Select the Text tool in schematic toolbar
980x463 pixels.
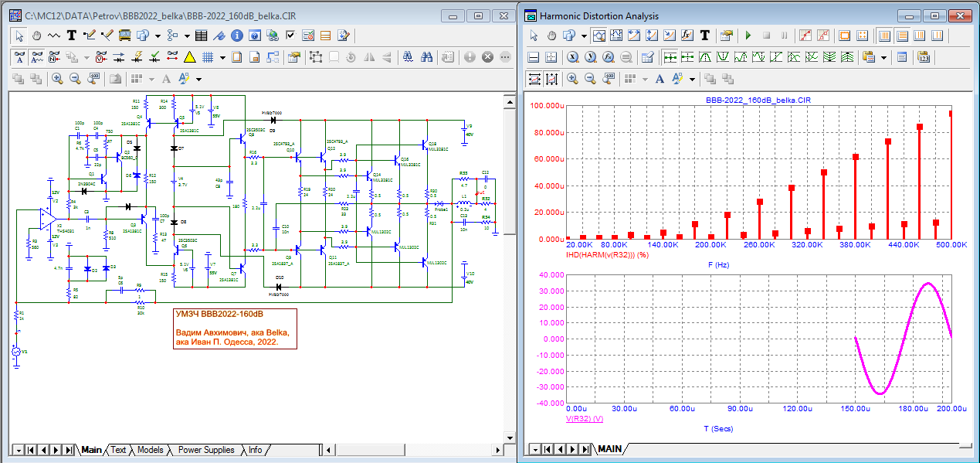point(72,36)
